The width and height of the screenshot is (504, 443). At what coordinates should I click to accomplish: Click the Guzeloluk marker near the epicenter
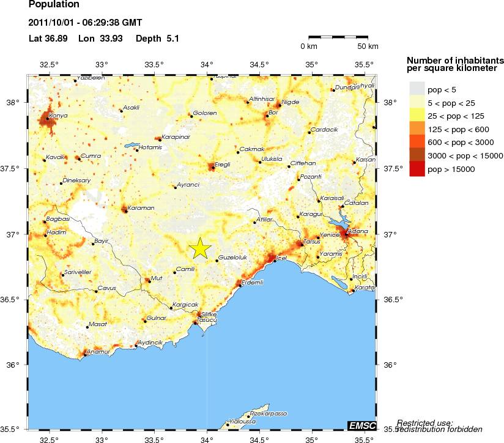coord(217,261)
